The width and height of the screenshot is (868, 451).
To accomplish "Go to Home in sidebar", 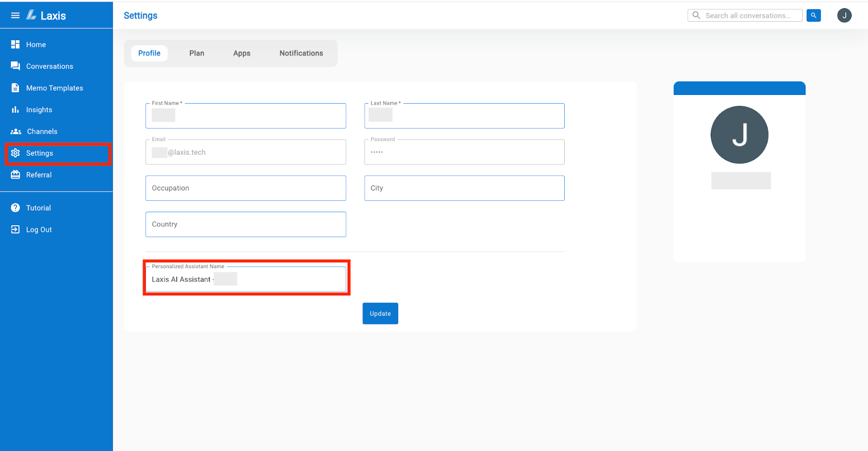I will pos(56,45).
